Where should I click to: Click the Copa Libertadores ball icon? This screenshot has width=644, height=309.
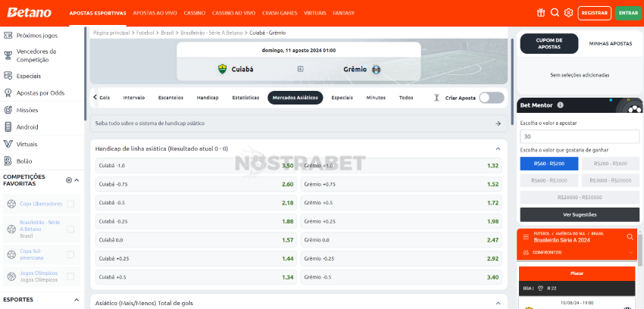click(11, 204)
